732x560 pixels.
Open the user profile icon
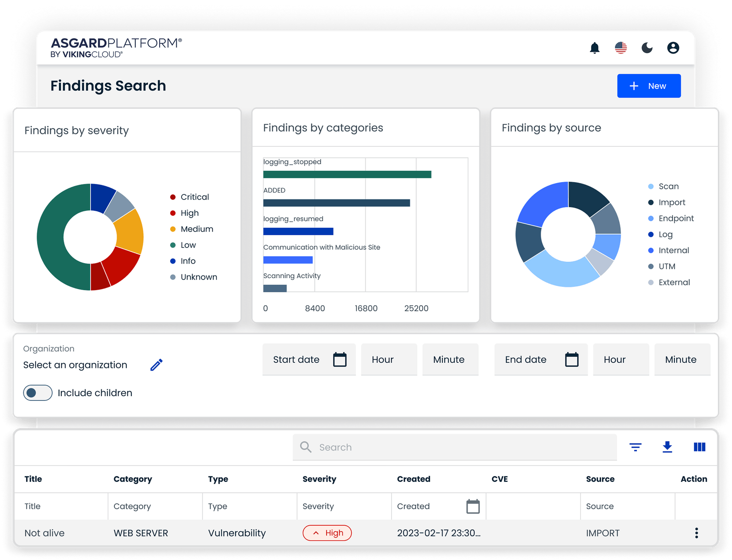pyautogui.click(x=673, y=48)
